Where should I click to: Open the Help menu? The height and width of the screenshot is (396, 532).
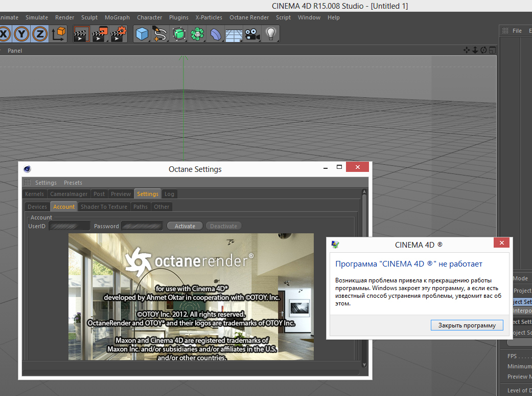[x=334, y=17]
